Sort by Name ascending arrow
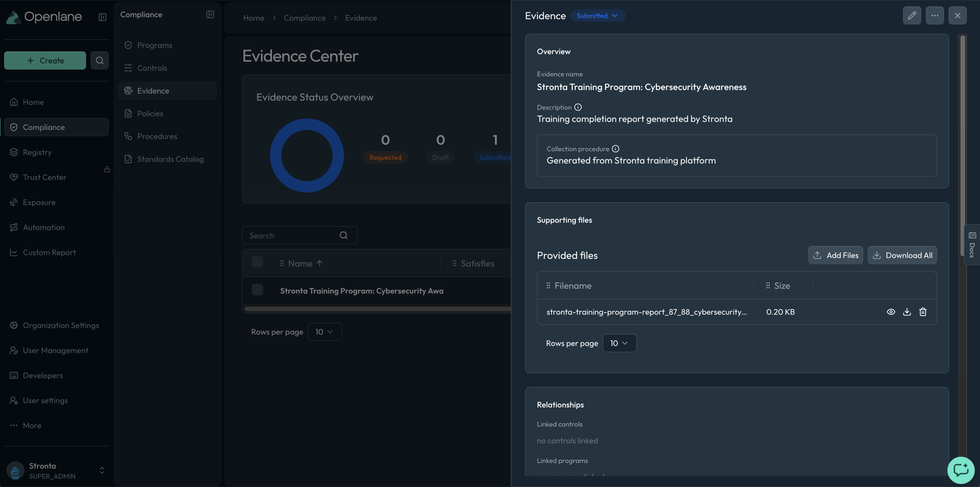The width and height of the screenshot is (980, 487). 320,263
